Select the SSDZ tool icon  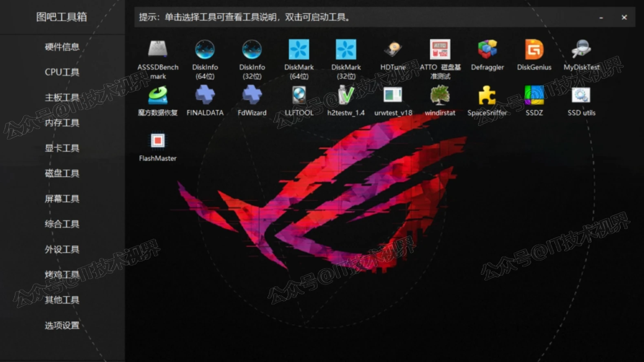pyautogui.click(x=534, y=95)
